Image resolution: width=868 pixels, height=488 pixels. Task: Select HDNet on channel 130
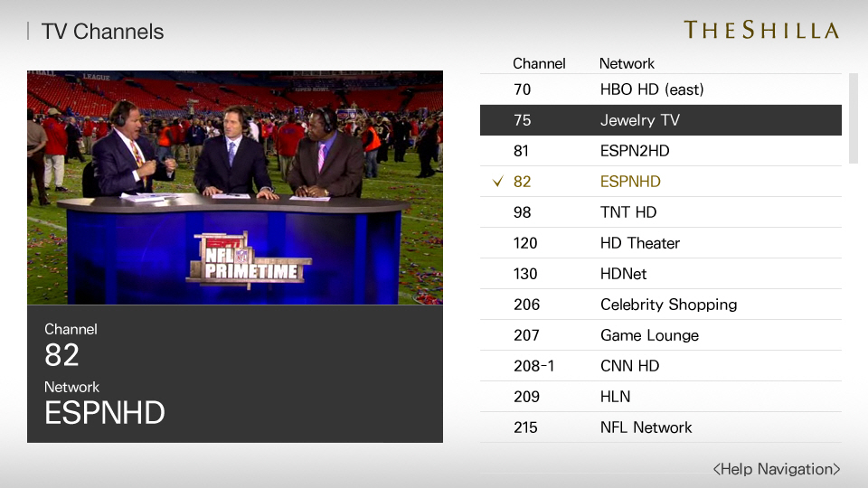click(x=660, y=273)
